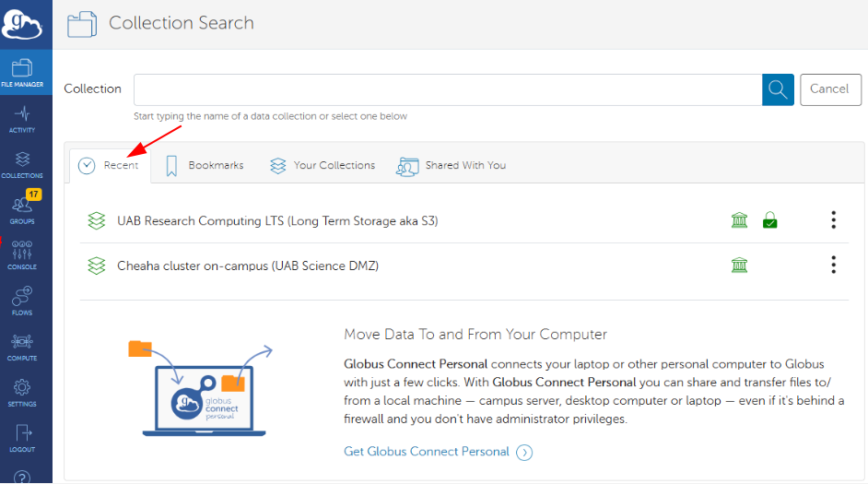
Task: Click the Globus logo icon
Action: click(x=22, y=23)
